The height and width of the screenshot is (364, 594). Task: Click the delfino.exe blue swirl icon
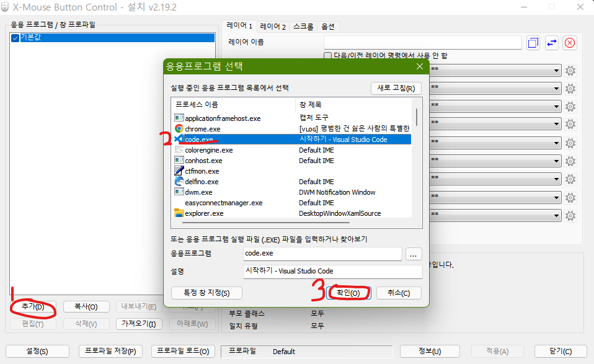pos(179,182)
